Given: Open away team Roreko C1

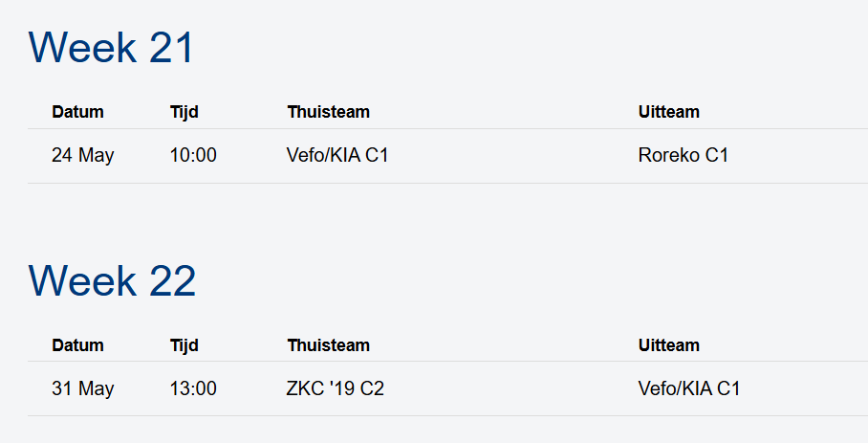Looking at the screenshot, I should pos(684,155).
